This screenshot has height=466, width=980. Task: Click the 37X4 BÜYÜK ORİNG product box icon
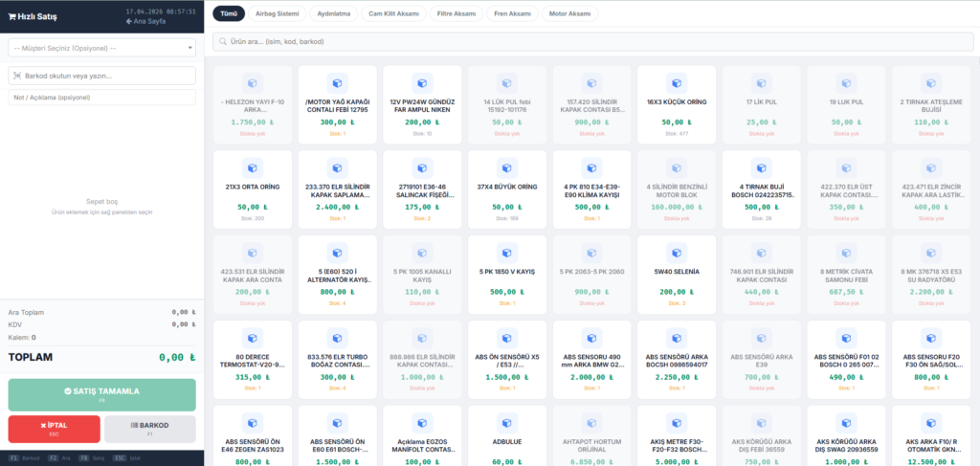[506, 167]
